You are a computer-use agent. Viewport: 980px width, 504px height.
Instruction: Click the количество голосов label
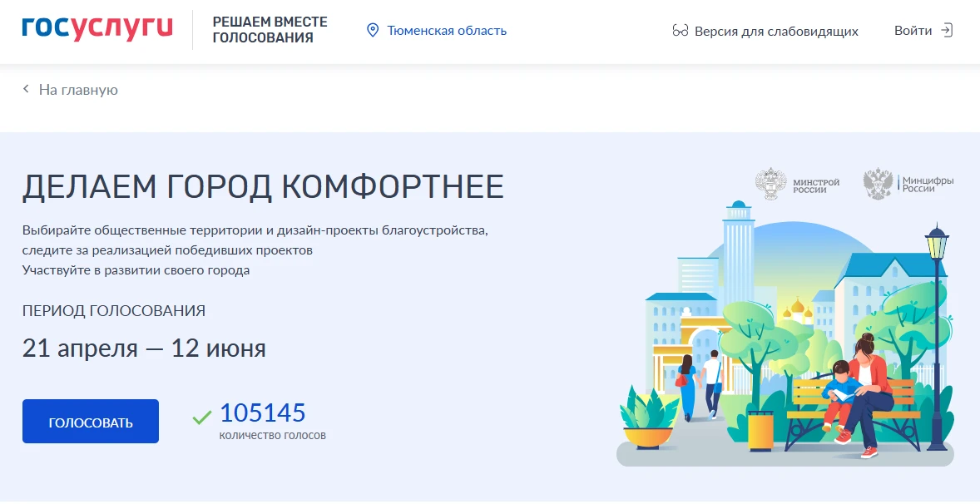[273, 435]
